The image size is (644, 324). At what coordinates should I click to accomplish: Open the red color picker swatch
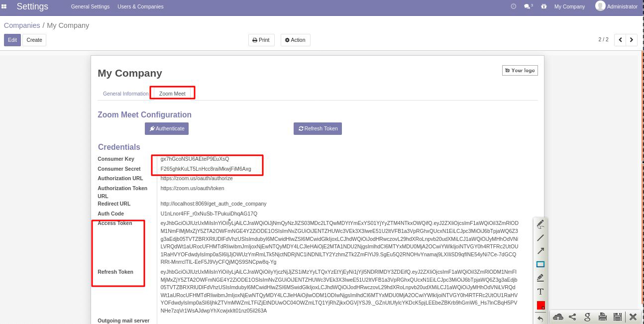[540, 305]
